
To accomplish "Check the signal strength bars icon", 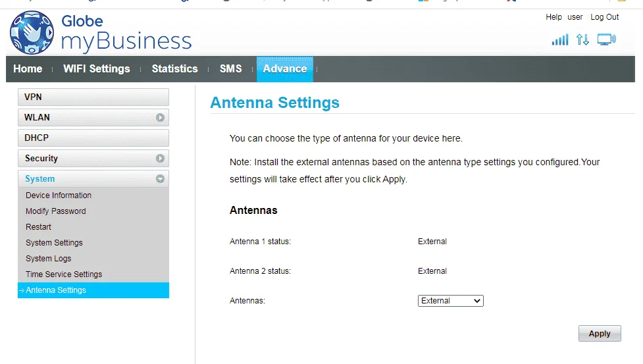I will (x=560, y=39).
